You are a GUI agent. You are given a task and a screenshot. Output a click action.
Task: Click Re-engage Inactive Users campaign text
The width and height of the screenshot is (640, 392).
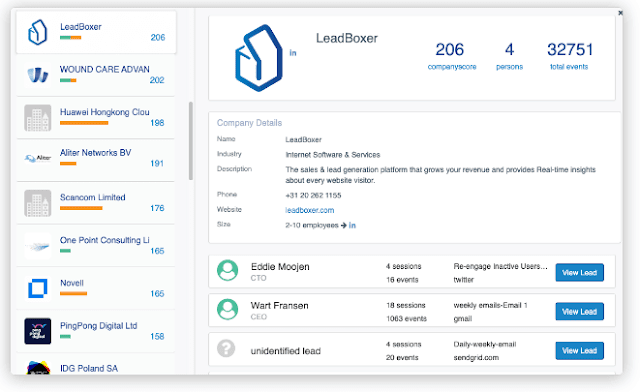500,266
